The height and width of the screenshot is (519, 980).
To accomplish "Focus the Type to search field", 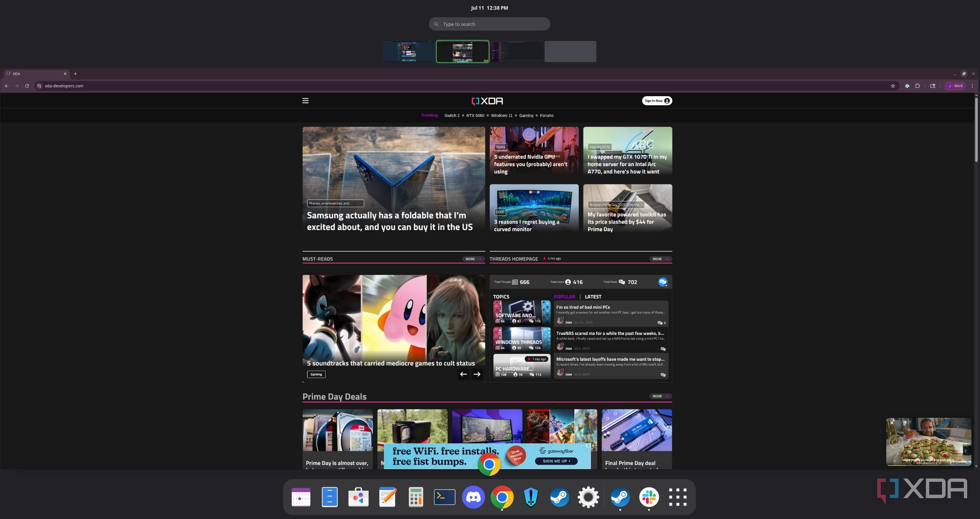I will (x=489, y=24).
